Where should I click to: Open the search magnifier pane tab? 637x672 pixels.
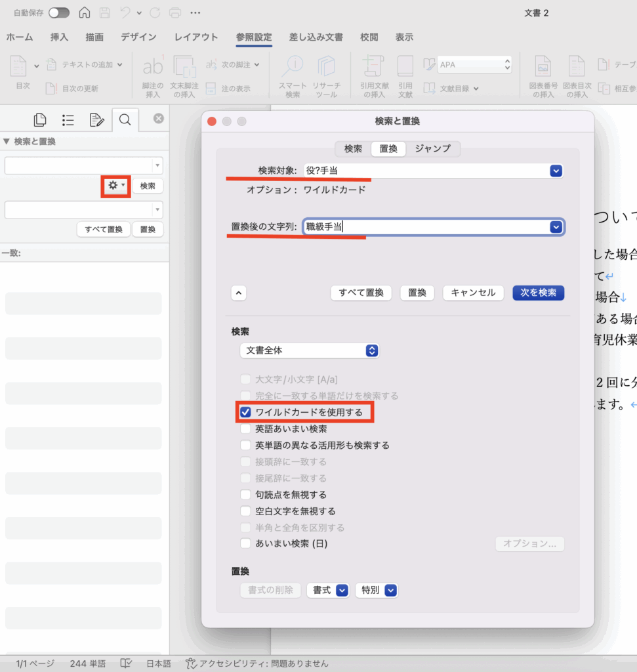click(x=125, y=119)
